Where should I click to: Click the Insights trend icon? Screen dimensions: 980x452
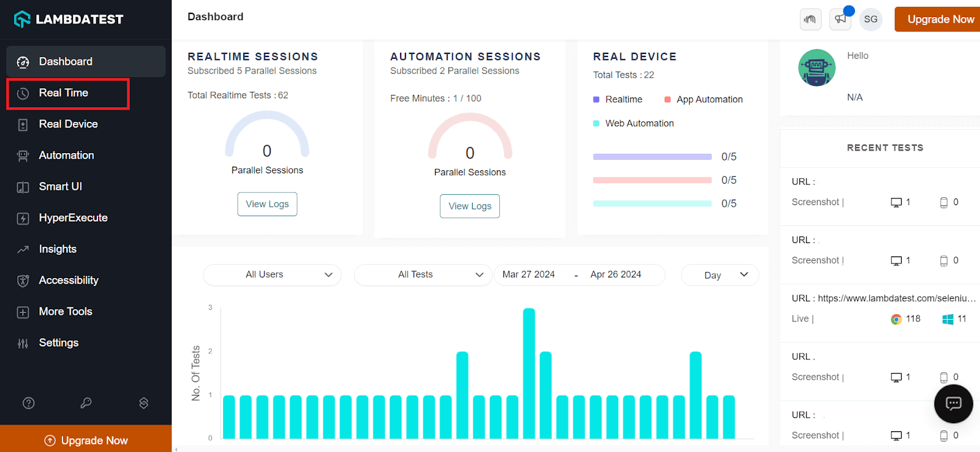[x=23, y=250]
